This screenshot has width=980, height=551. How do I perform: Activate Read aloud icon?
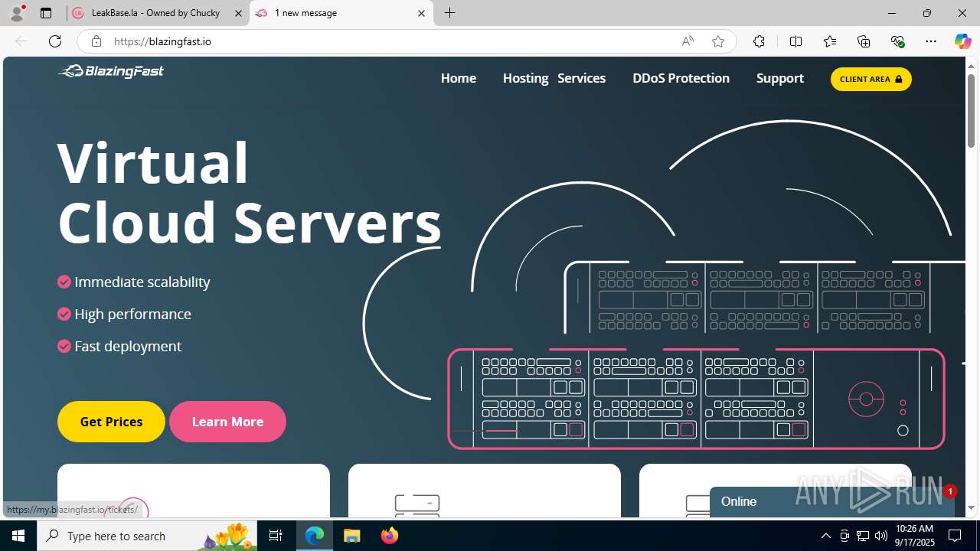click(x=688, y=41)
